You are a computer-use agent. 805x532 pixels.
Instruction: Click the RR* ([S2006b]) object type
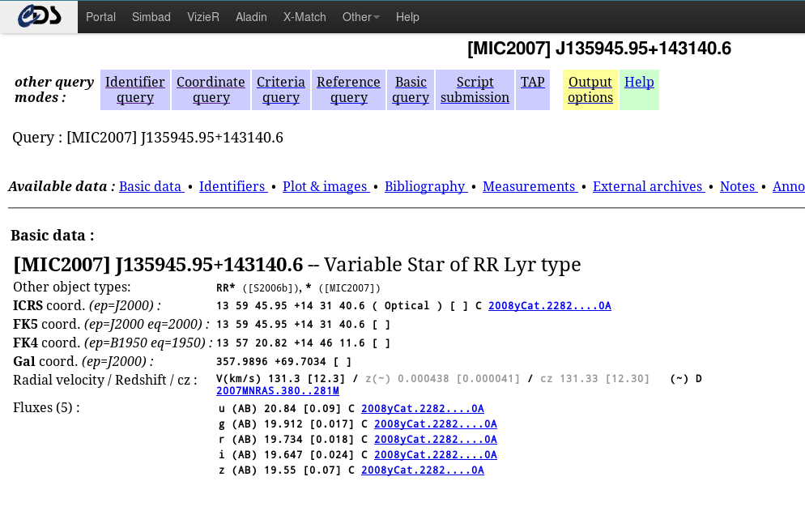[x=258, y=287]
